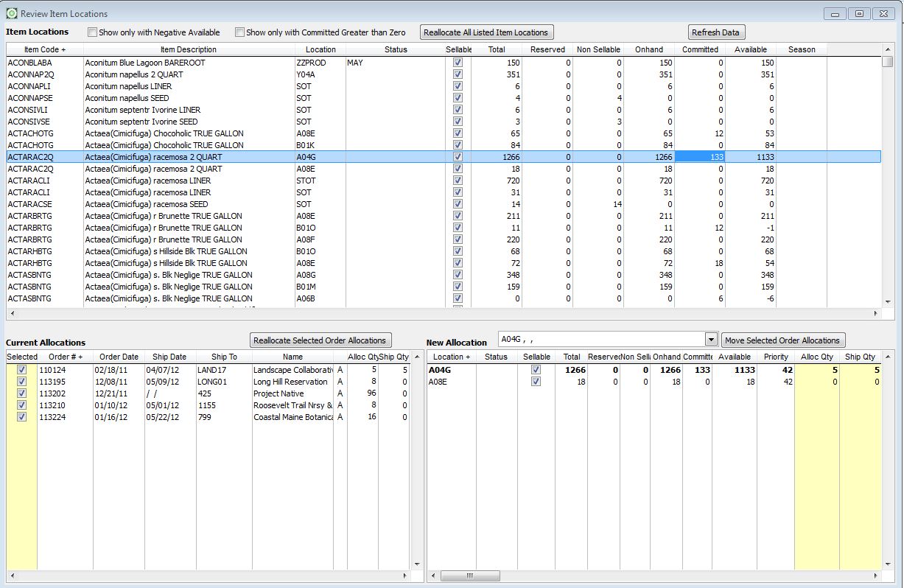
Task: Toggle Show only with Committed Greater than Zero
Action: click(240, 32)
